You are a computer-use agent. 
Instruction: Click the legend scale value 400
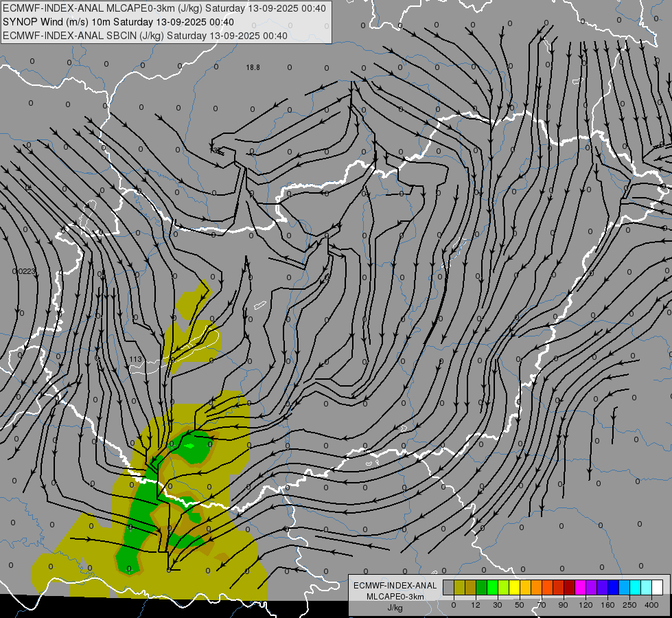[651, 605]
